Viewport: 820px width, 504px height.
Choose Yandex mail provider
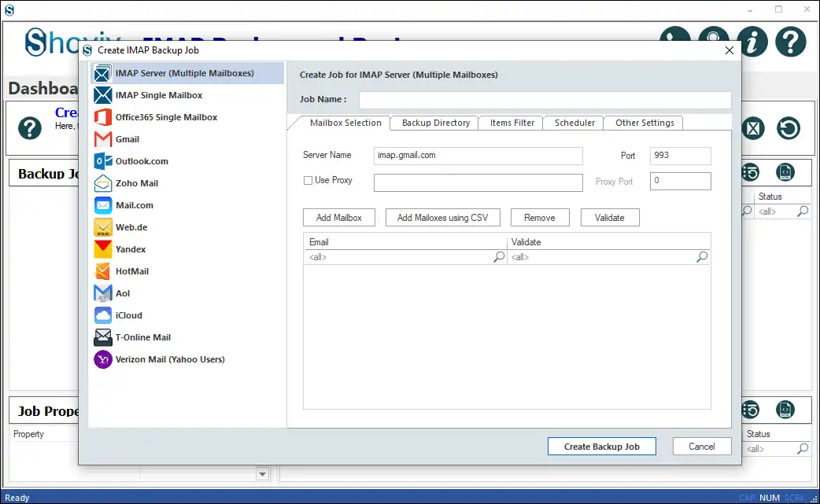pos(187,249)
